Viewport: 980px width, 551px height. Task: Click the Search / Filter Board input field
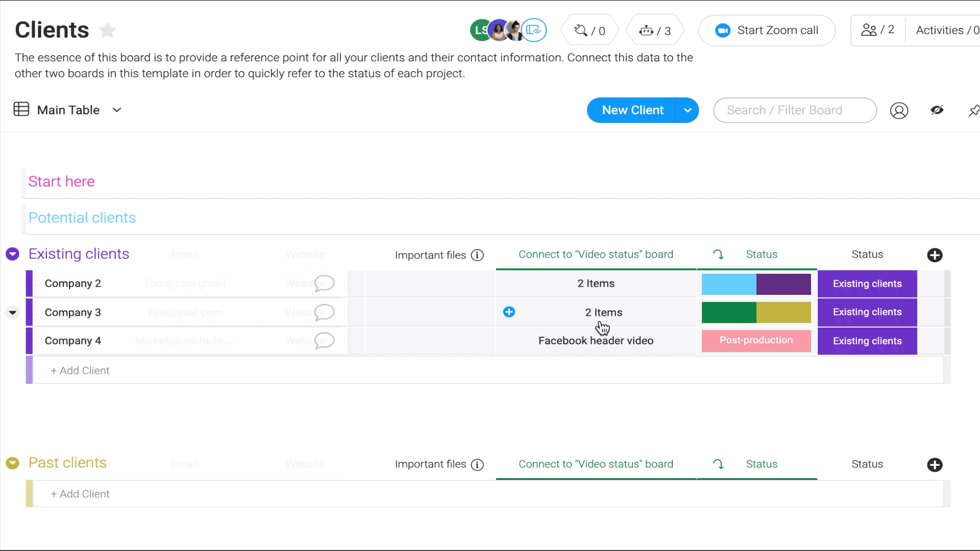796,110
